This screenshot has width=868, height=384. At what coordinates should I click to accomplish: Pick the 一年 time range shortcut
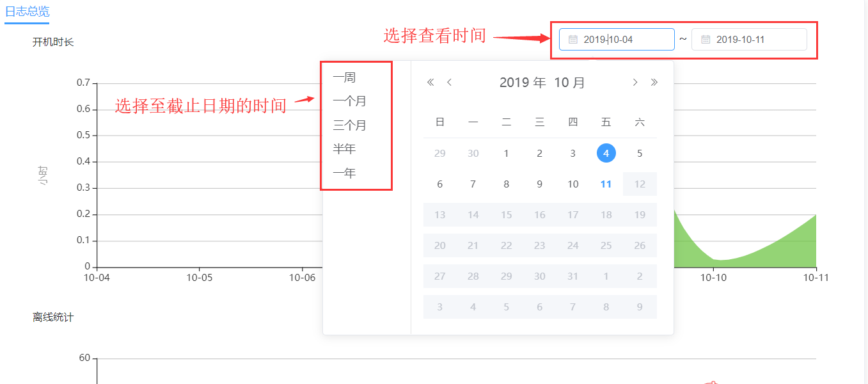[x=344, y=173]
